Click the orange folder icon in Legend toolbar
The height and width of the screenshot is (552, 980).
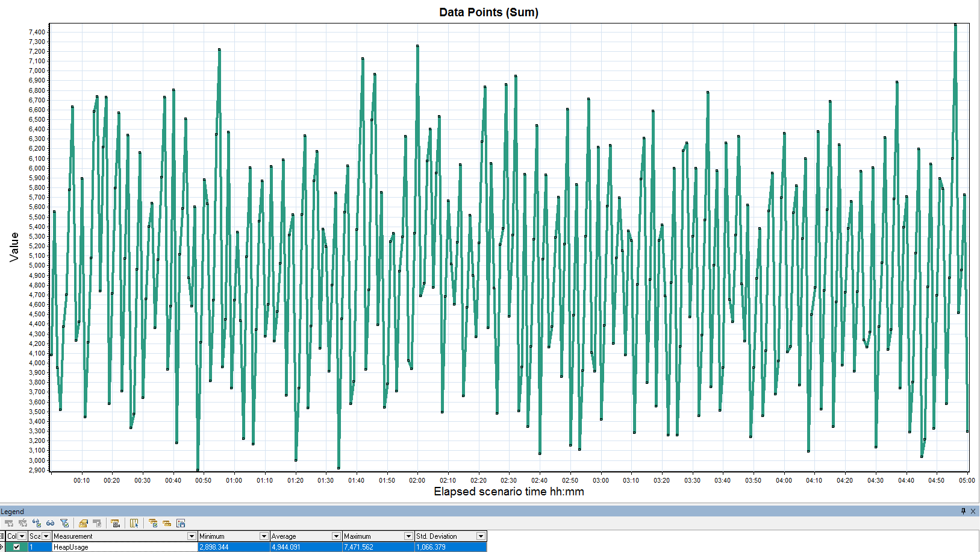point(83,523)
